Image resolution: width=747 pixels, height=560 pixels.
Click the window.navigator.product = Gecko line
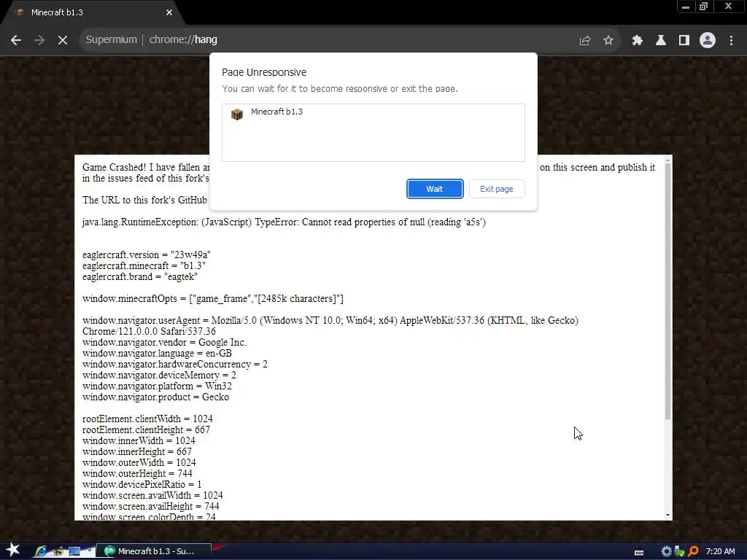(x=155, y=397)
